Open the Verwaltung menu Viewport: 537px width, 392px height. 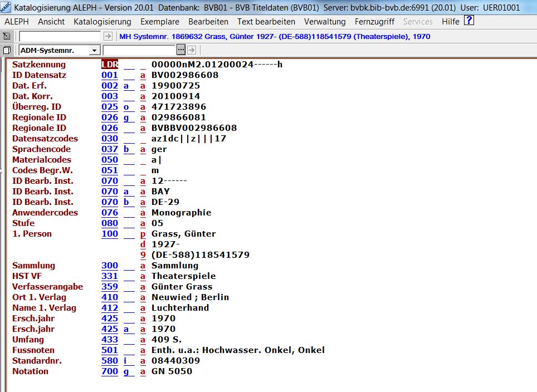point(325,22)
